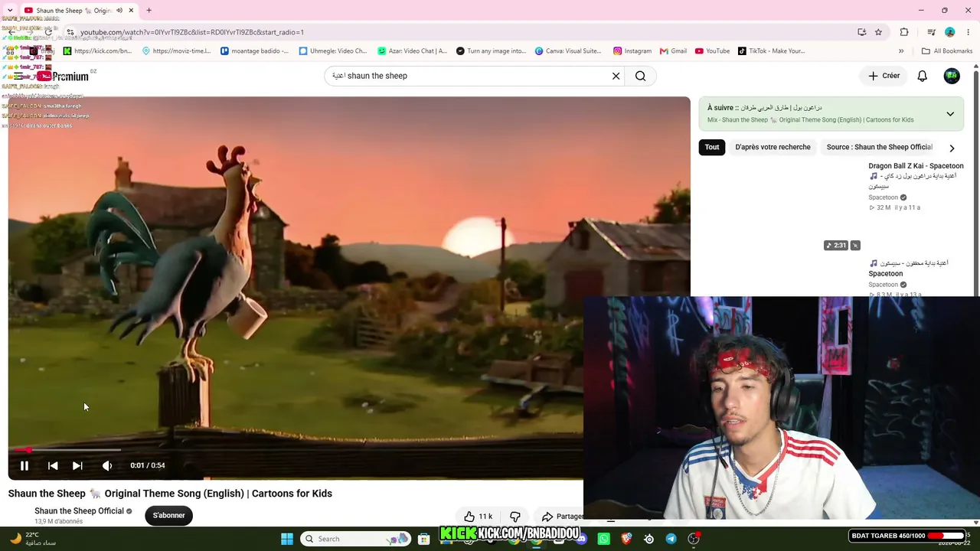980x551 pixels.
Task: Open the Windows Start menu
Action: coord(287,539)
